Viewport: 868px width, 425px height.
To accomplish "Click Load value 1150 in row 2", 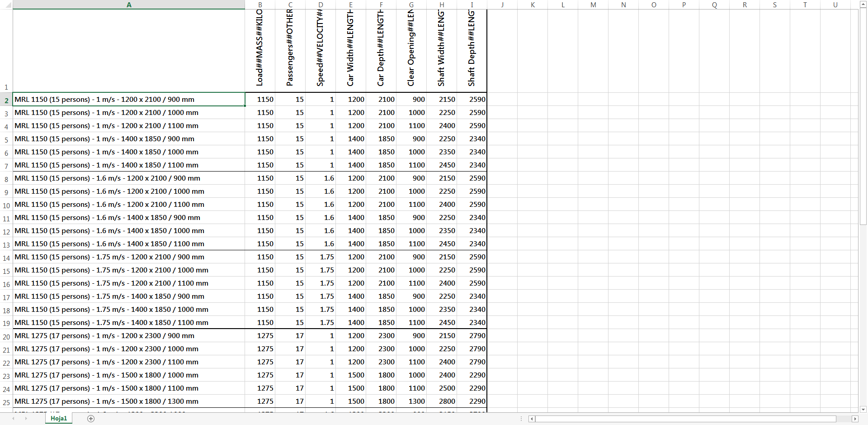I will pyautogui.click(x=260, y=99).
